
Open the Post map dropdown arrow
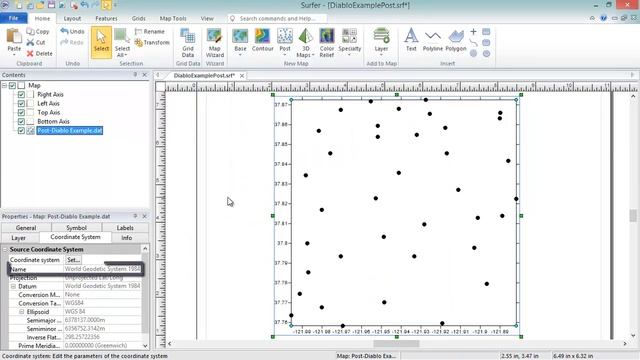click(x=285, y=55)
